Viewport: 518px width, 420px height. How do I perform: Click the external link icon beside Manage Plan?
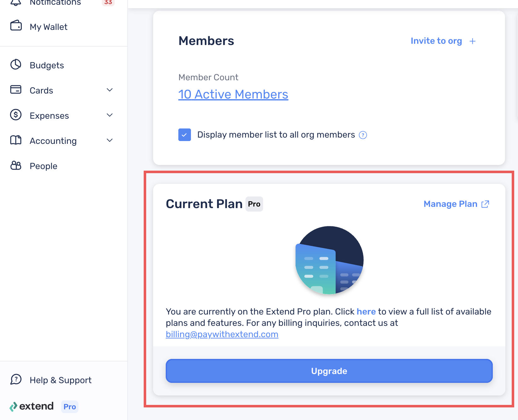point(485,204)
